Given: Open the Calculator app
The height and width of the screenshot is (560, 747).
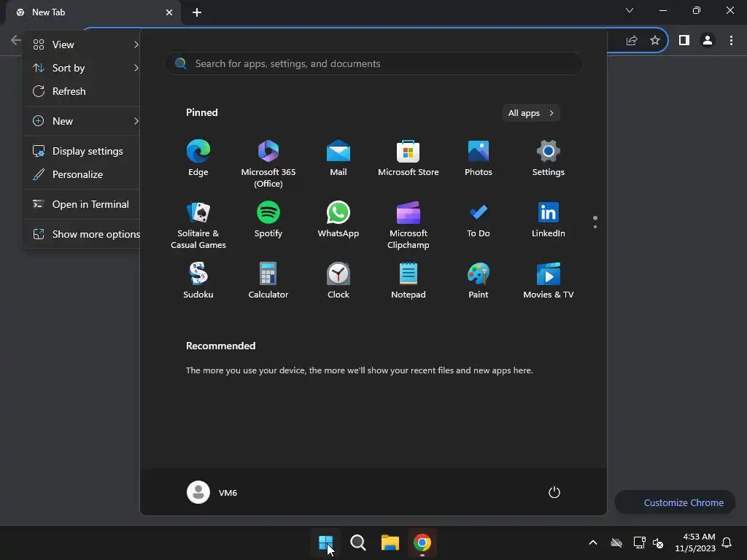Looking at the screenshot, I should coord(268,281).
